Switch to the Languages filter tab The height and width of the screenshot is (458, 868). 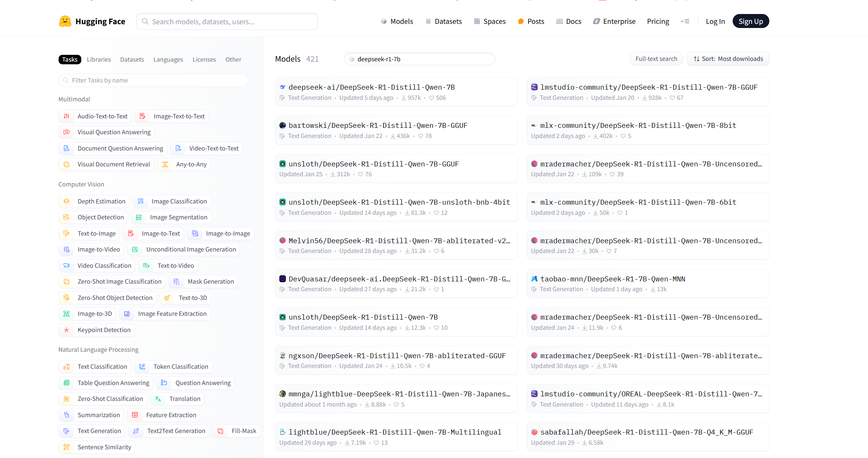coord(168,59)
